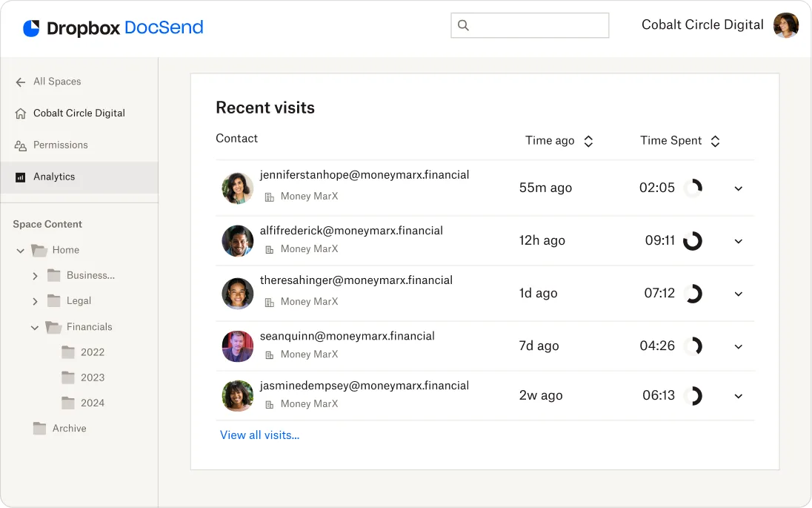
Task: Open View all visits link
Action: 259,435
